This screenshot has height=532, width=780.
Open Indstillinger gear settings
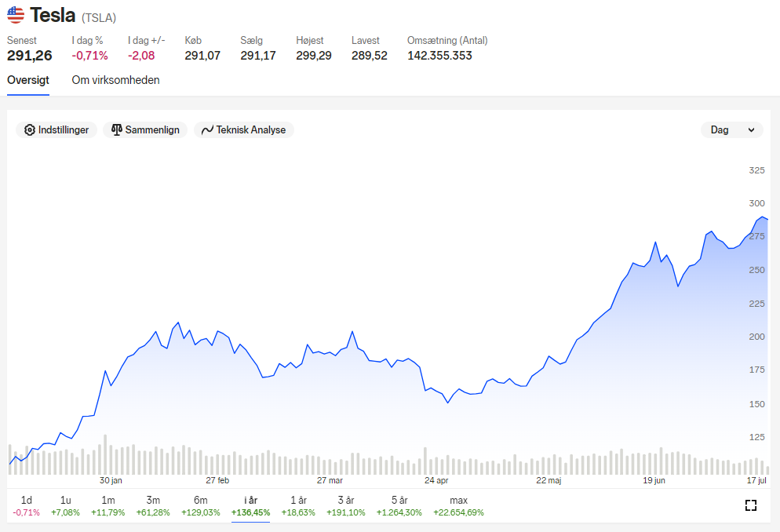click(x=56, y=129)
